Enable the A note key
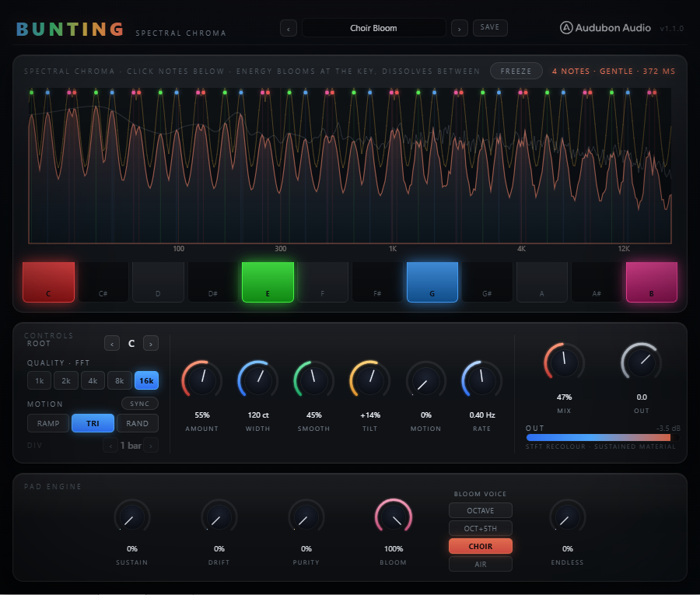The height and width of the screenshot is (595, 700). (x=542, y=282)
